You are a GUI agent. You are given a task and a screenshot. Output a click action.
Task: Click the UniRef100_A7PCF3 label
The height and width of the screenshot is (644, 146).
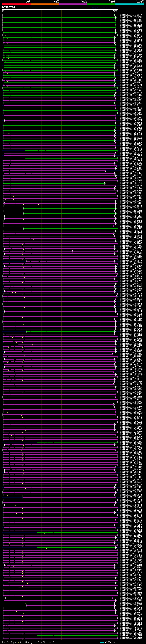point(131,301)
